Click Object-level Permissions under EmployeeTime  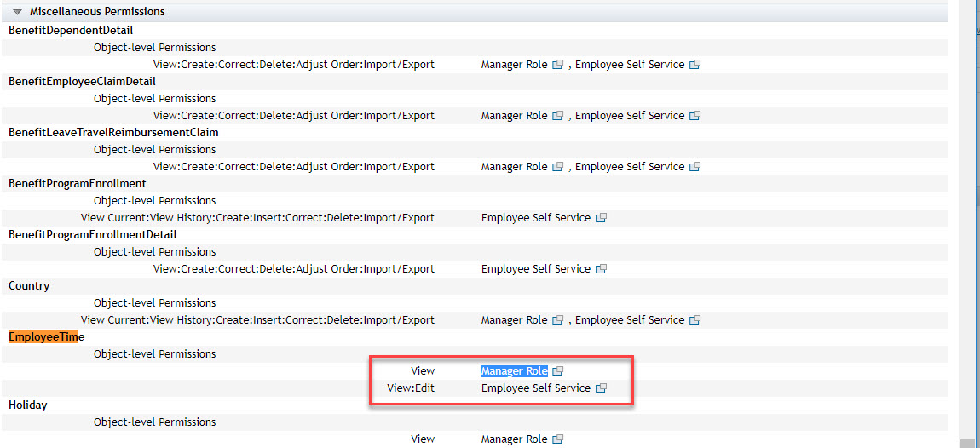(x=154, y=354)
